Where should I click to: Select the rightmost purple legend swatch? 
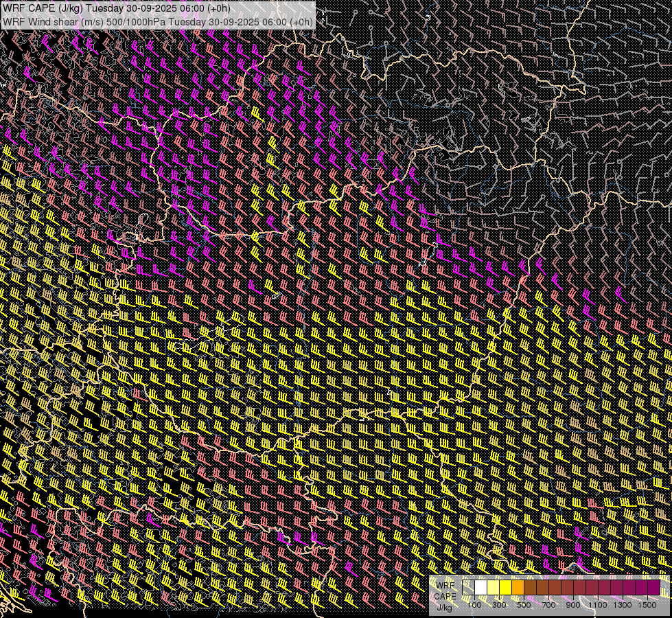coord(653,588)
